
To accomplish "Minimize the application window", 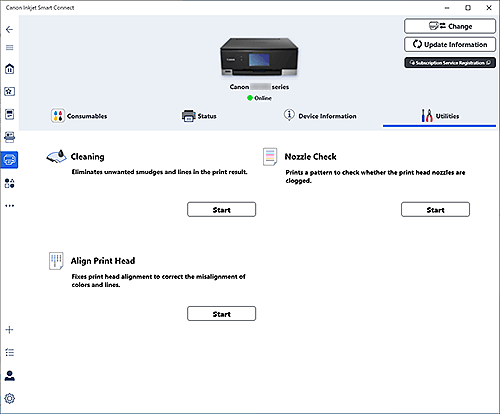I will coord(447,8).
